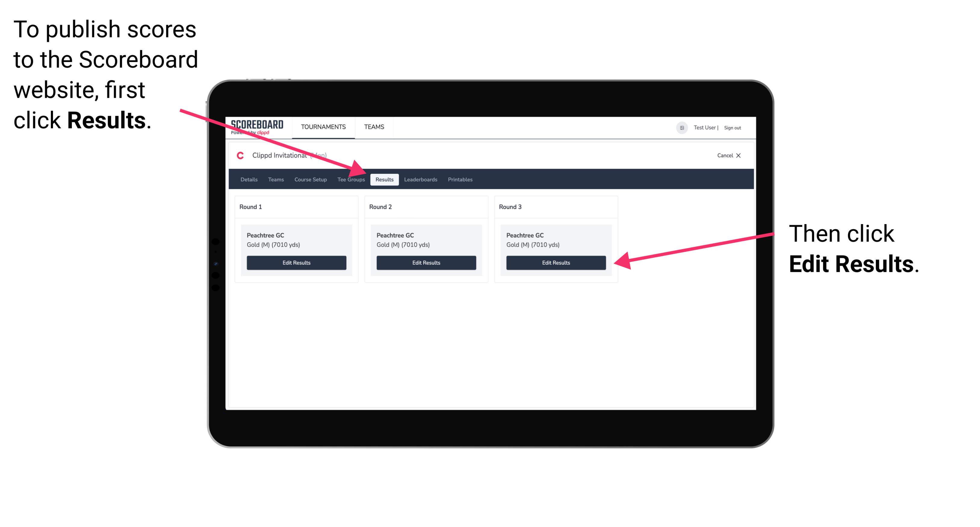Viewport: 980px width, 527px height.
Task: Click the Printables tab
Action: 460,179
